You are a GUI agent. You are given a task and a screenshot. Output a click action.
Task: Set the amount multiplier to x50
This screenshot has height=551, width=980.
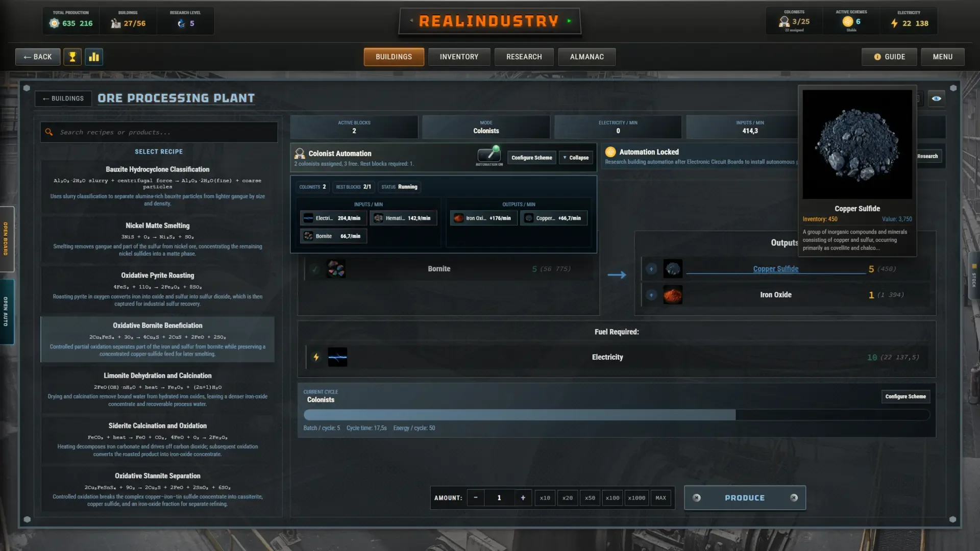[x=590, y=497]
